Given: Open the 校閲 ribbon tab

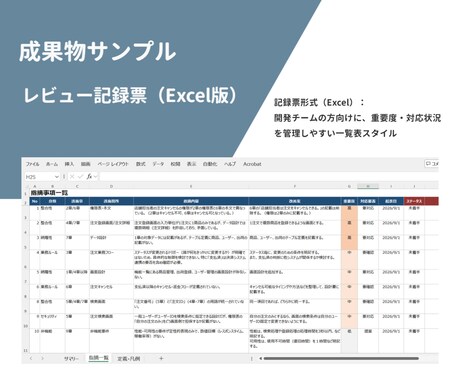Looking at the screenshot, I should point(175,164).
